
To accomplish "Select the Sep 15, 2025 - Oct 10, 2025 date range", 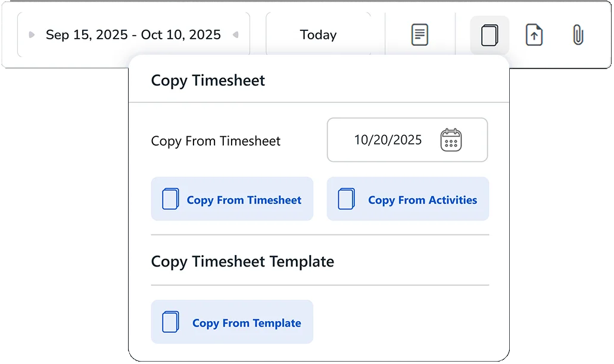I will pyautogui.click(x=133, y=35).
